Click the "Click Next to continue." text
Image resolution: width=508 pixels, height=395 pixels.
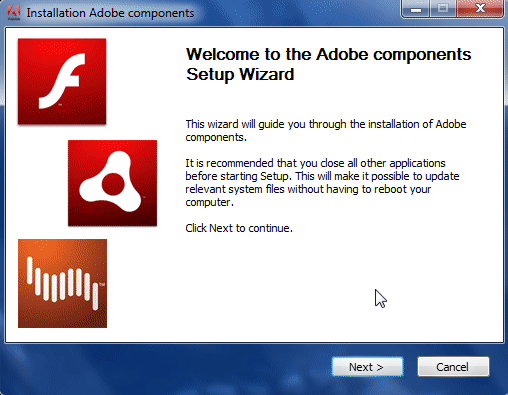point(239,228)
